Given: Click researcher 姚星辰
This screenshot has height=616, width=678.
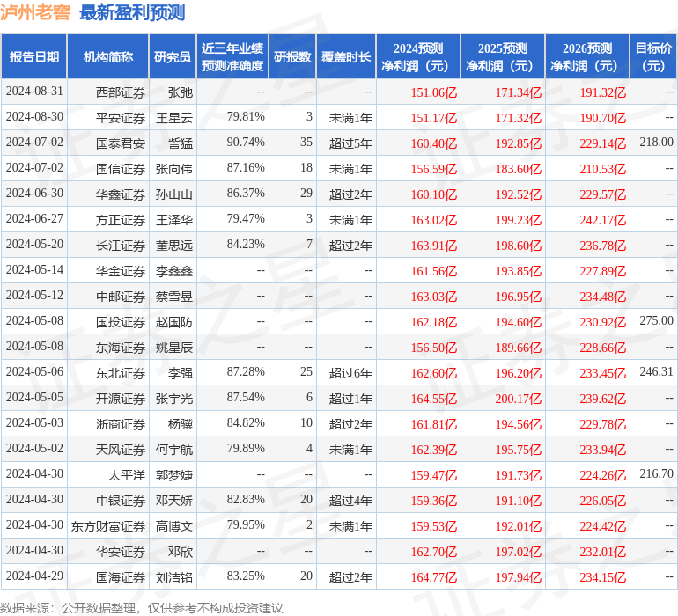Looking at the screenshot, I should [x=173, y=347].
